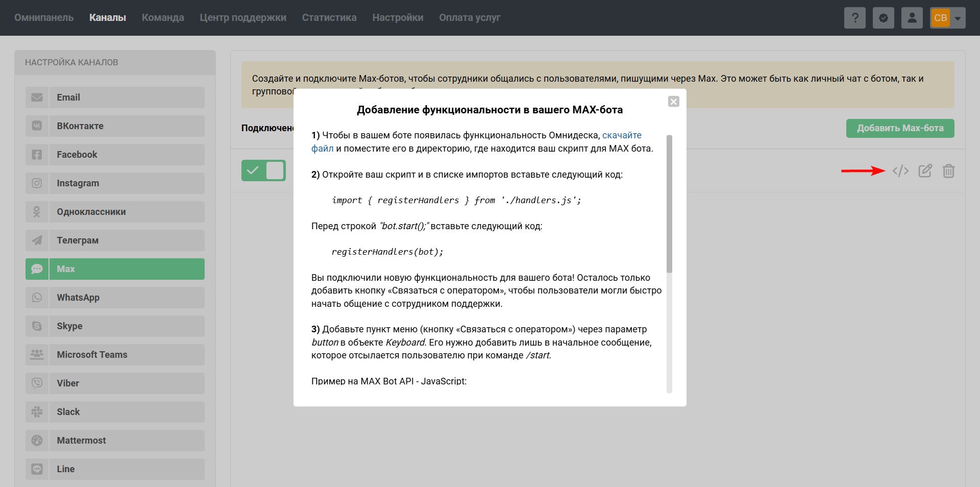Delete the Max bot with trash icon

pyautogui.click(x=949, y=171)
